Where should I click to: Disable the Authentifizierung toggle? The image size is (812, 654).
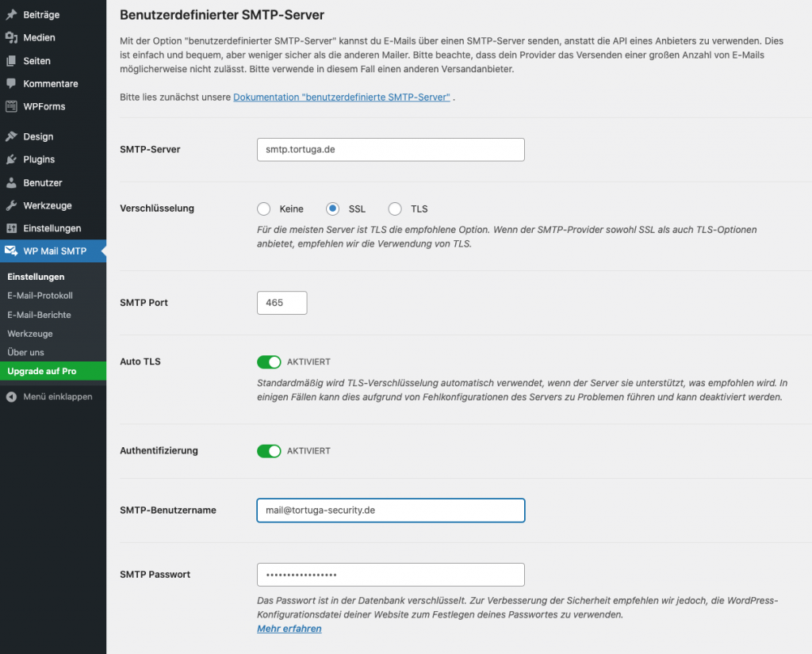[269, 450]
